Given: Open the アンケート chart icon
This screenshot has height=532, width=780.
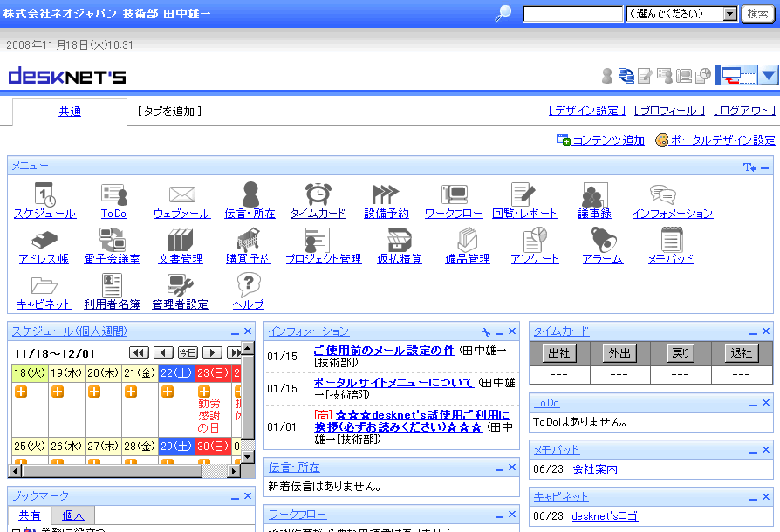Looking at the screenshot, I should (x=535, y=240).
